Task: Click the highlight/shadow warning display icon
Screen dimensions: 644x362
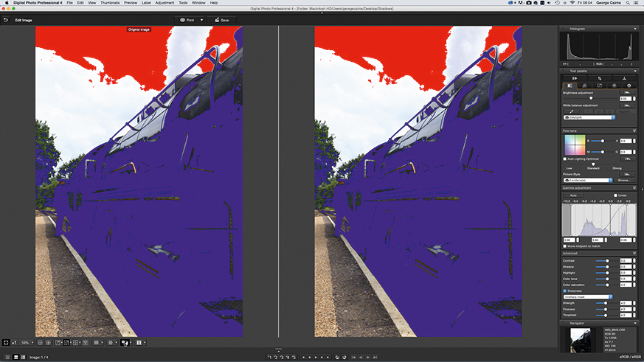Action: [x=125, y=342]
